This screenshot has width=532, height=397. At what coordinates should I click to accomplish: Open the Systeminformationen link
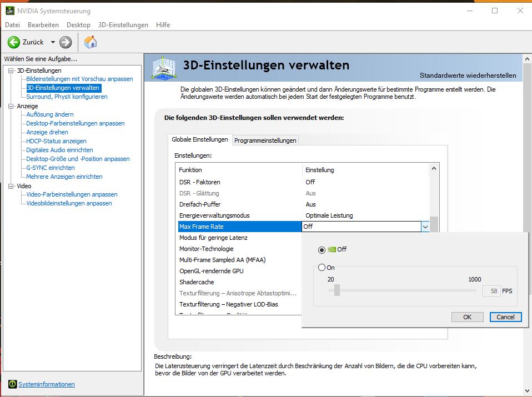47,384
